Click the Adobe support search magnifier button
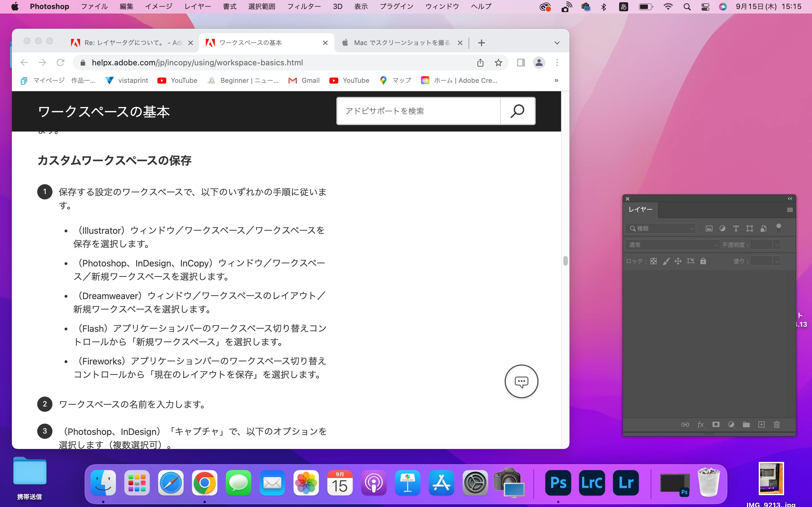Screen dimensions: 812x507 coord(517,111)
